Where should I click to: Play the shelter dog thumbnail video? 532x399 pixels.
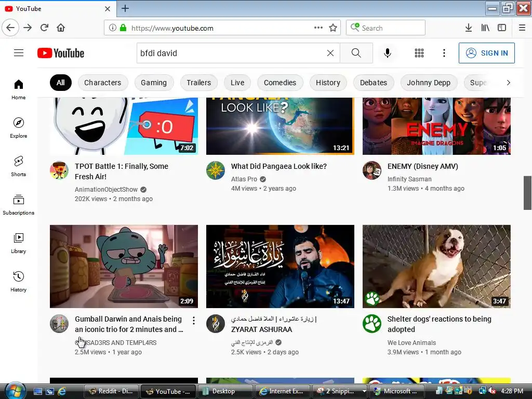coord(436,267)
